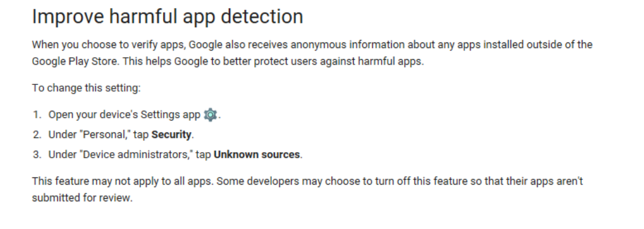Click the "To change this setting:" line

(86, 88)
